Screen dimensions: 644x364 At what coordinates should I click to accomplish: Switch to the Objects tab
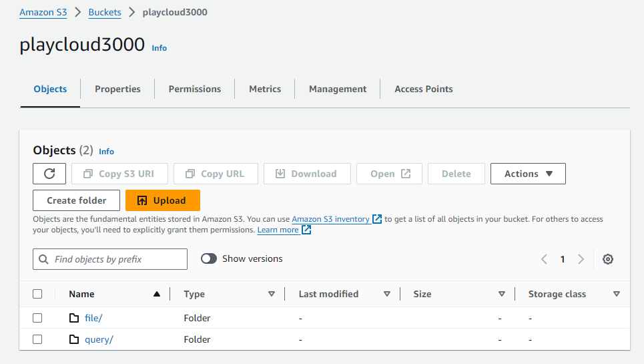[x=50, y=89]
